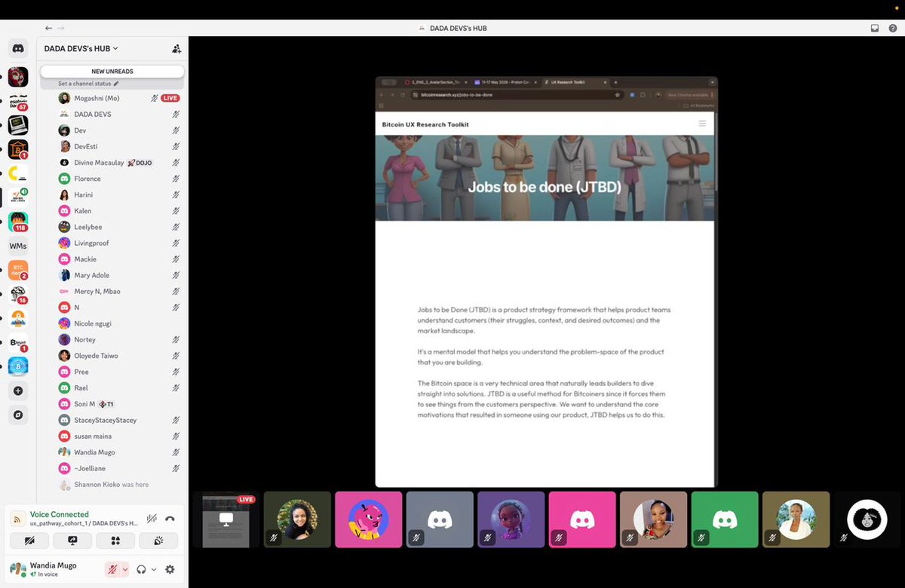Turn on camera in voice panel
Image resolution: width=905 pixels, height=588 pixels.
(x=29, y=541)
